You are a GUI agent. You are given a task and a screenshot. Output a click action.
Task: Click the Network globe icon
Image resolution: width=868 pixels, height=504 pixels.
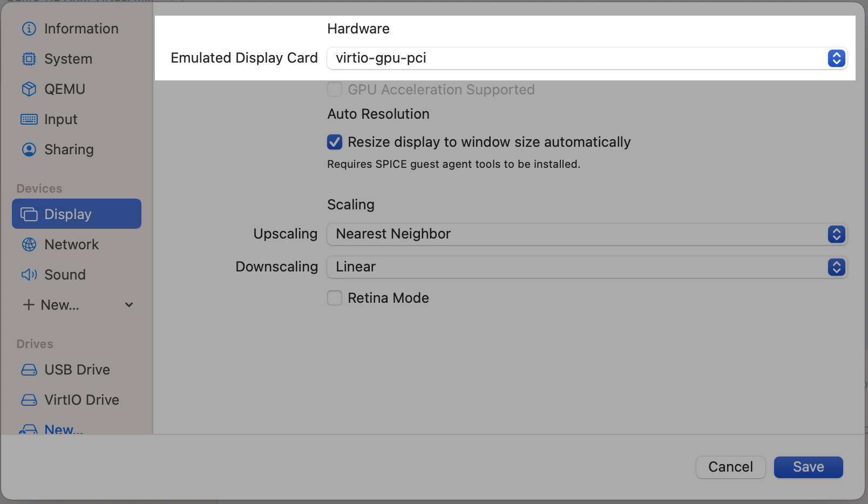click(29, 244)
